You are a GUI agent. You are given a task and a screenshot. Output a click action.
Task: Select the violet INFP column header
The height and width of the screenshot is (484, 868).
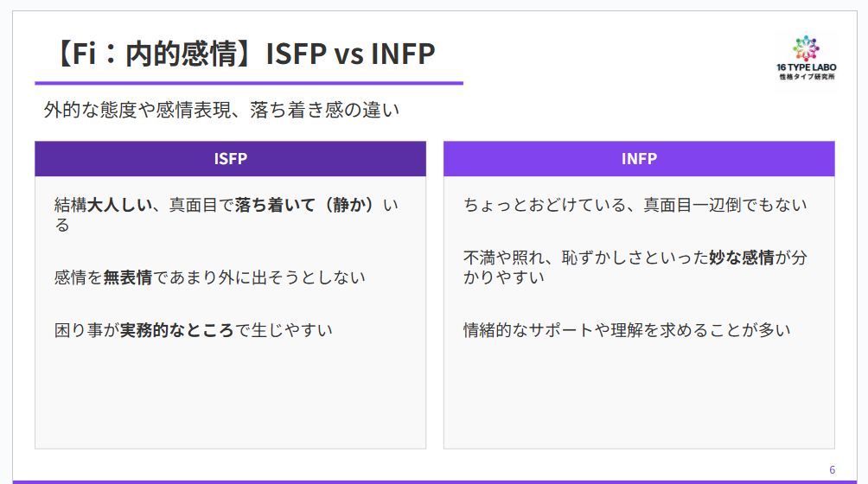coord(639,159)
